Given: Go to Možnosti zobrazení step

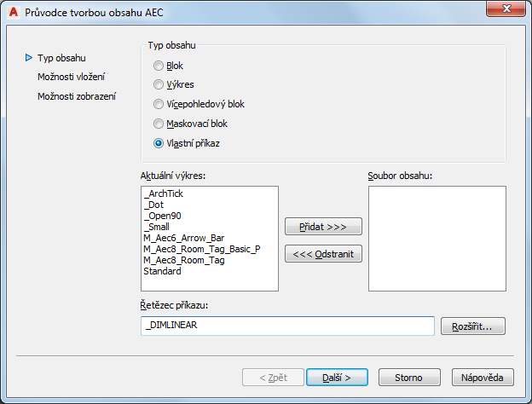Looking at the screenshot, I should pos(77,96).
